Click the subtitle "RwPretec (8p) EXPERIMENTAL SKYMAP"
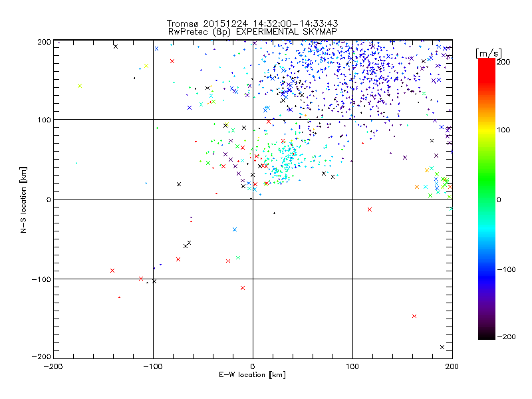532x399 pixels. (252, 31)
